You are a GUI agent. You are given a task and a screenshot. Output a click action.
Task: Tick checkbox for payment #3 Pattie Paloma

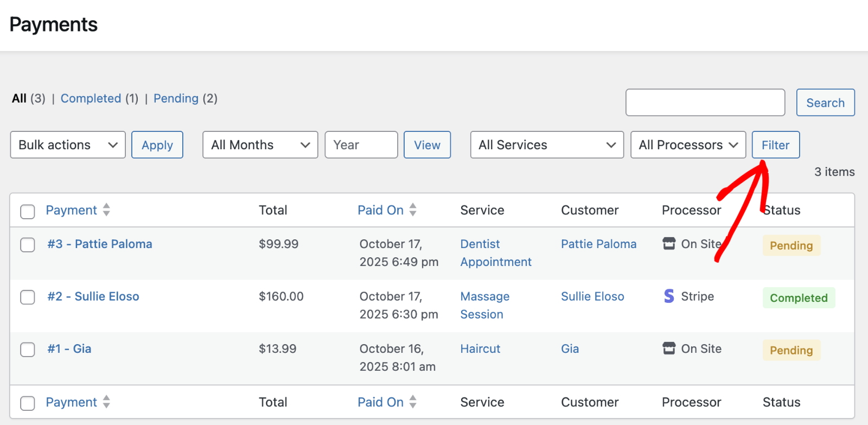(28, 245)
